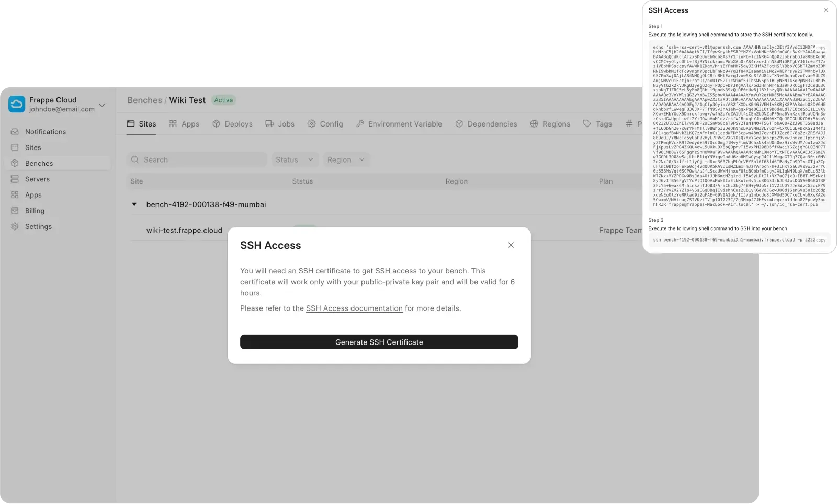The width and height of the screenshot is (837, 504).
Task: Click the Frappe Cloud logo
Action: coord(16,104)
